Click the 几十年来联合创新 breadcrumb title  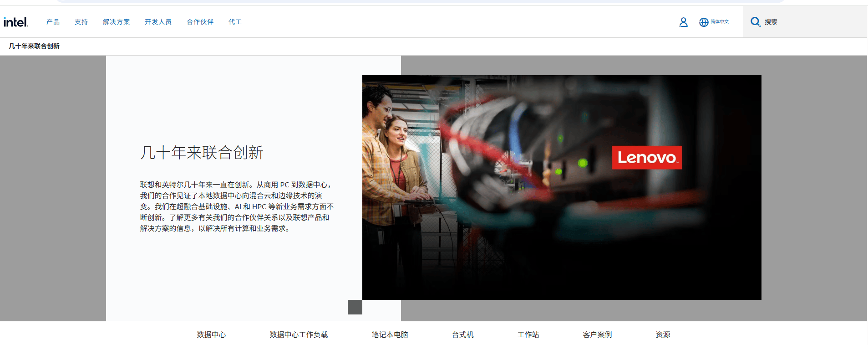(x=34, y=46)
